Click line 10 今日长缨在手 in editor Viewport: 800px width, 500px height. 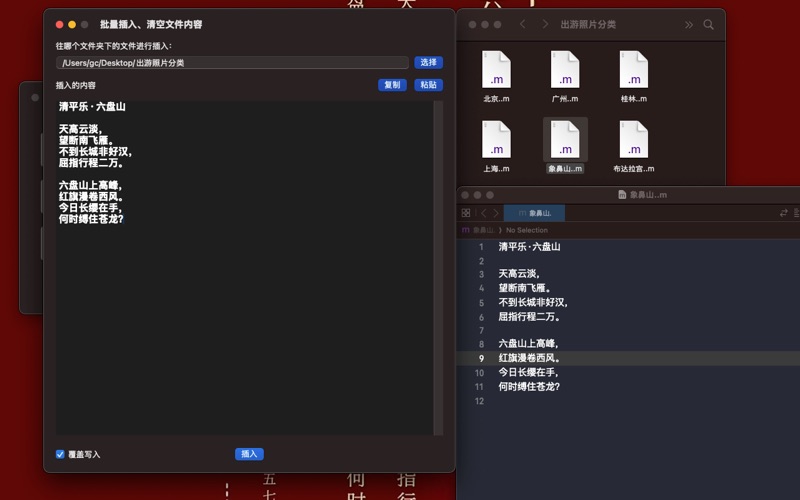529,372
